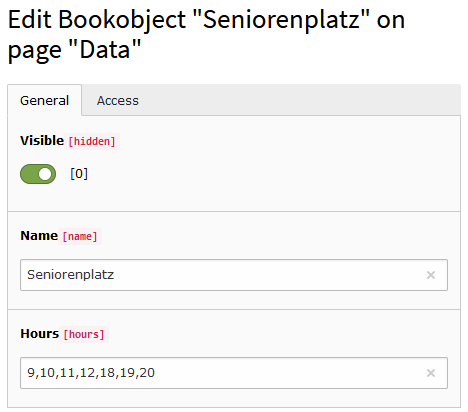Click the Hours field label

(x=40, y=334)
